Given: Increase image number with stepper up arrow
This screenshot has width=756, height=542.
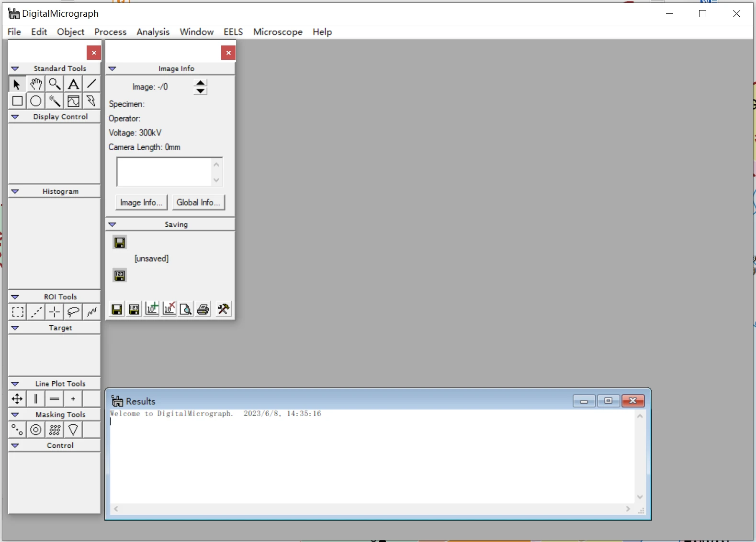Looking at the screenshot, I should [201, 83].
